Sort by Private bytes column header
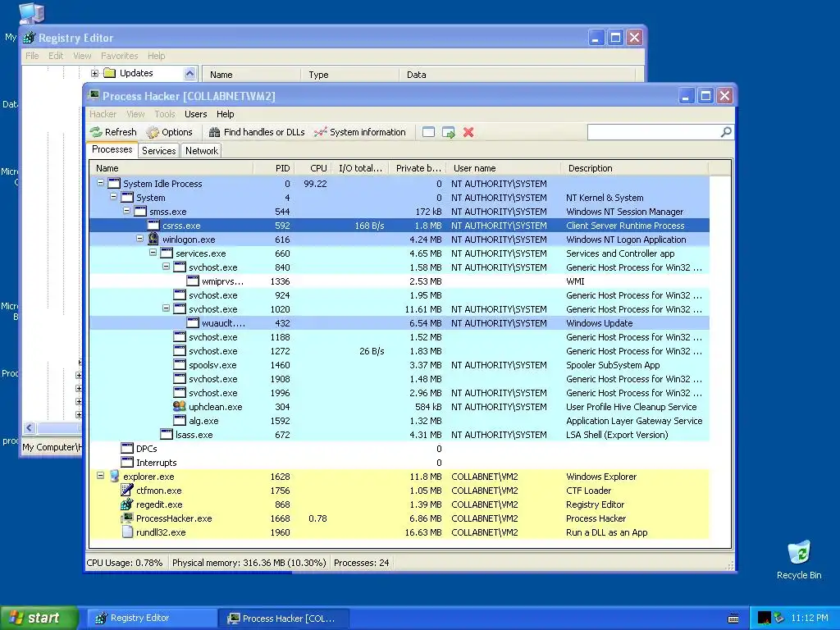Image resolution: width=840 pixels, height=630 pixels. pos(418,168)
